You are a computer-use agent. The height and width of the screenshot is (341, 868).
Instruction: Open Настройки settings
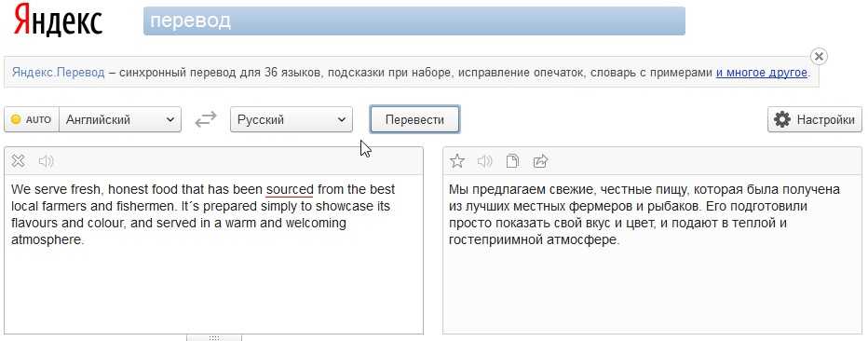[814, 119]
